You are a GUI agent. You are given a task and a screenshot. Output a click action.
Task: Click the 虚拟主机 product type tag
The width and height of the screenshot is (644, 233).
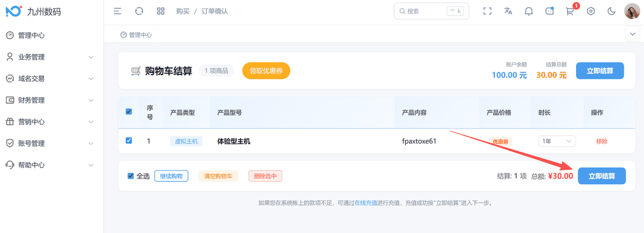pyautogui.click(x=187, y=141)
